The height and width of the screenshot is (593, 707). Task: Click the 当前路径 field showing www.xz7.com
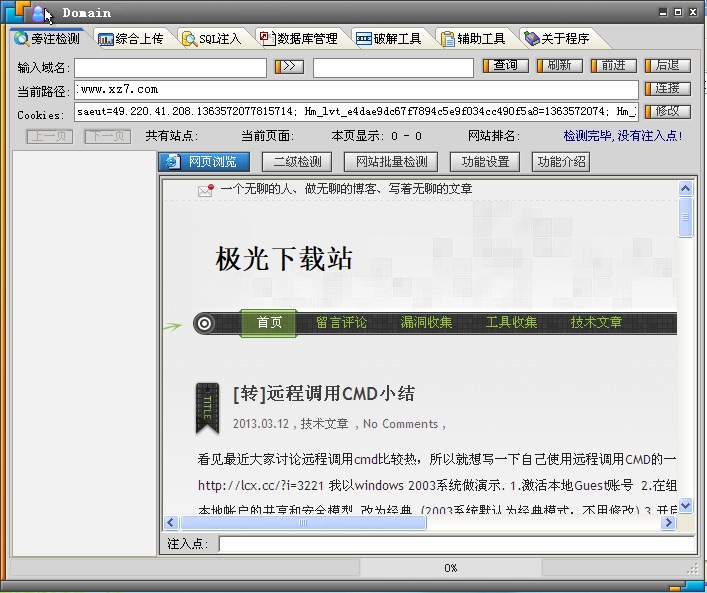point(356,90)
